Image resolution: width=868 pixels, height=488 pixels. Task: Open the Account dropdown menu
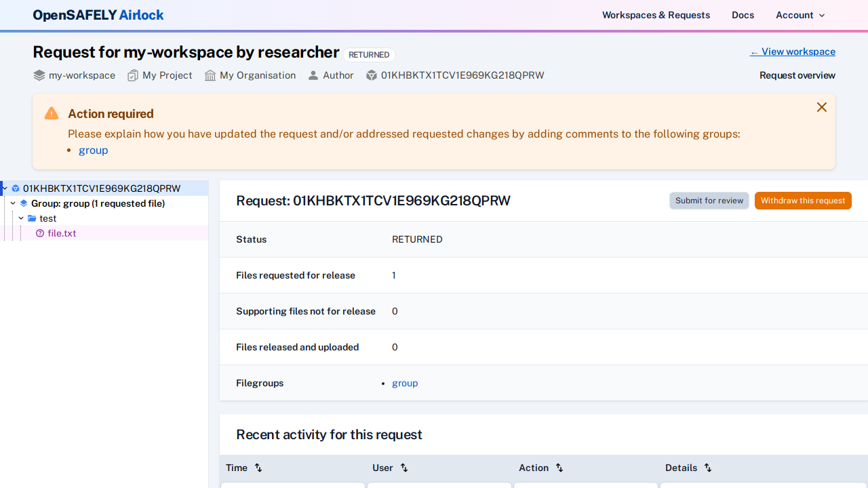click(x=800, y=15)
